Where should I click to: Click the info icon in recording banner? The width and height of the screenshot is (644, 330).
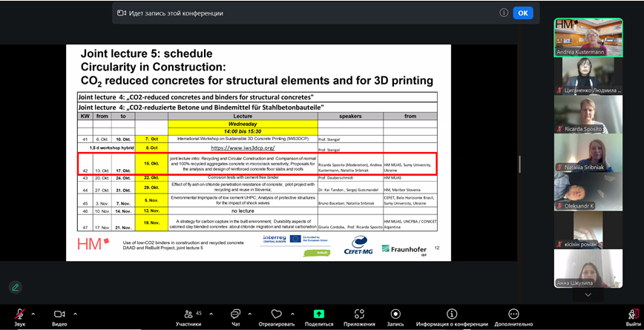click(x=504, y=13)
